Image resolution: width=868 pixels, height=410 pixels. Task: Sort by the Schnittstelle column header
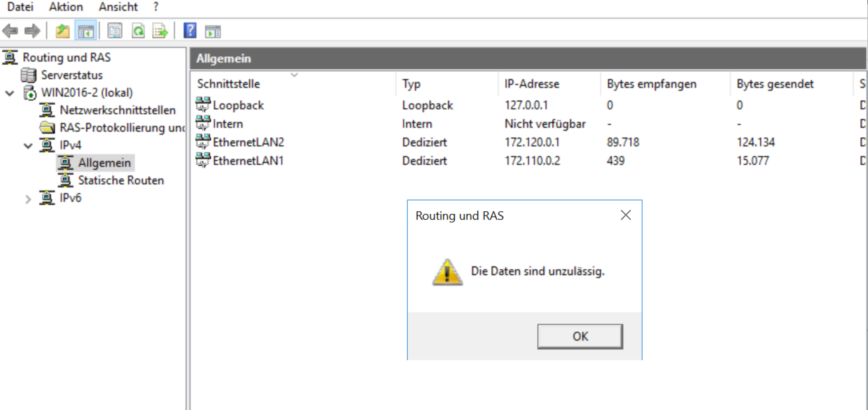coord(228,84)
